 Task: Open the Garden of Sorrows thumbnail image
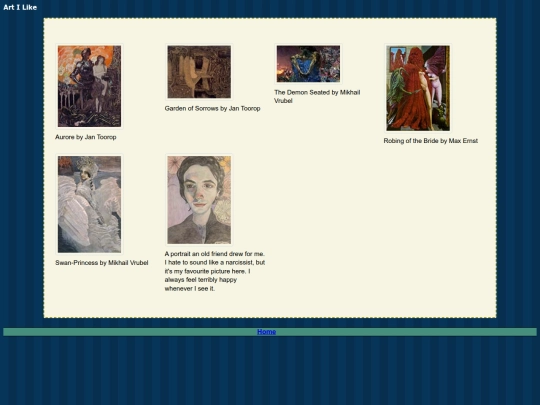199,72
